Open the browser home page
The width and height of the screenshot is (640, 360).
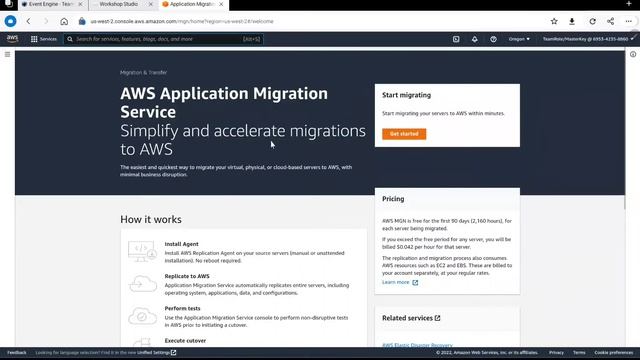coord(64,21)
